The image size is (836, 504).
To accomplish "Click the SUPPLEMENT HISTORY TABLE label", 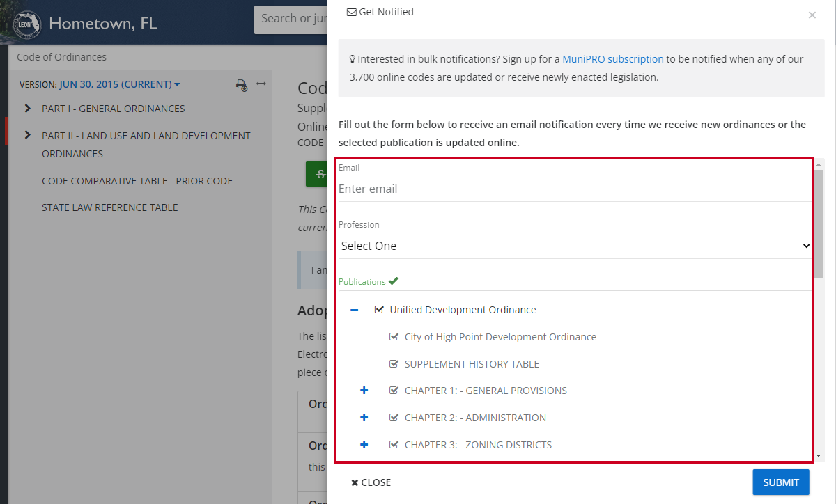I will (472, 364).
